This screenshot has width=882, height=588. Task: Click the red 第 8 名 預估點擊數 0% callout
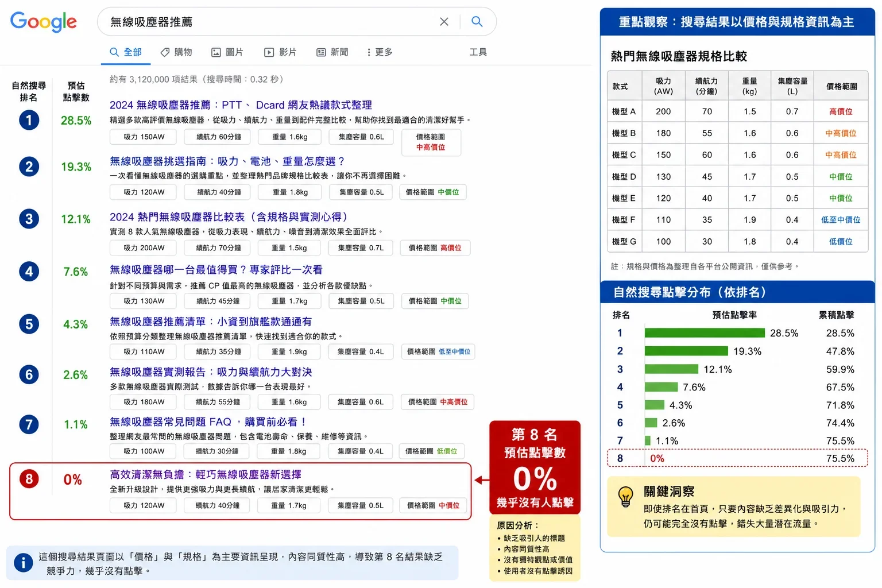point(535,467)
